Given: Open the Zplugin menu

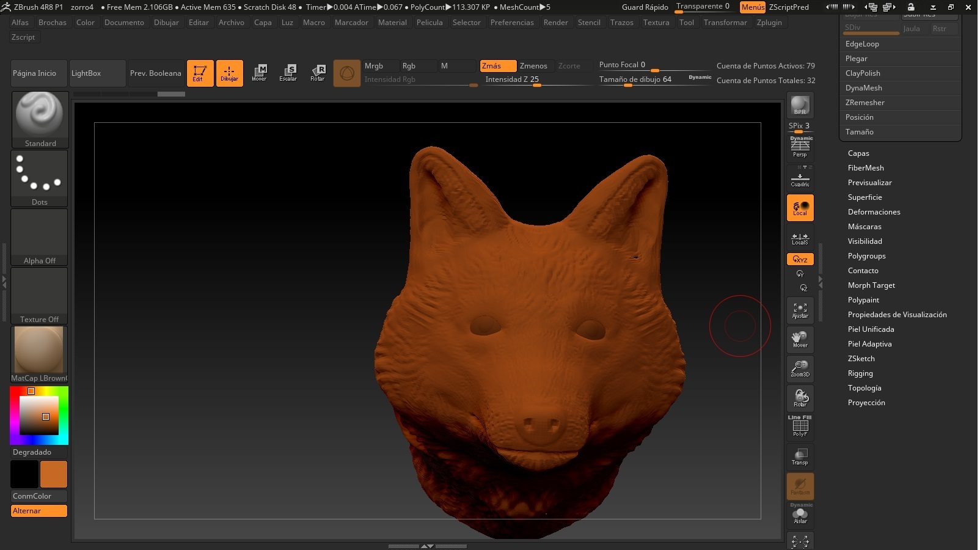Looking at the screenshot, I should (x=769, y=23).
